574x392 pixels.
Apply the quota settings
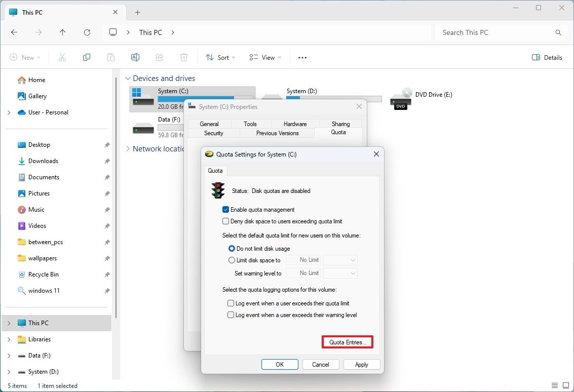(x=361, y=364)
